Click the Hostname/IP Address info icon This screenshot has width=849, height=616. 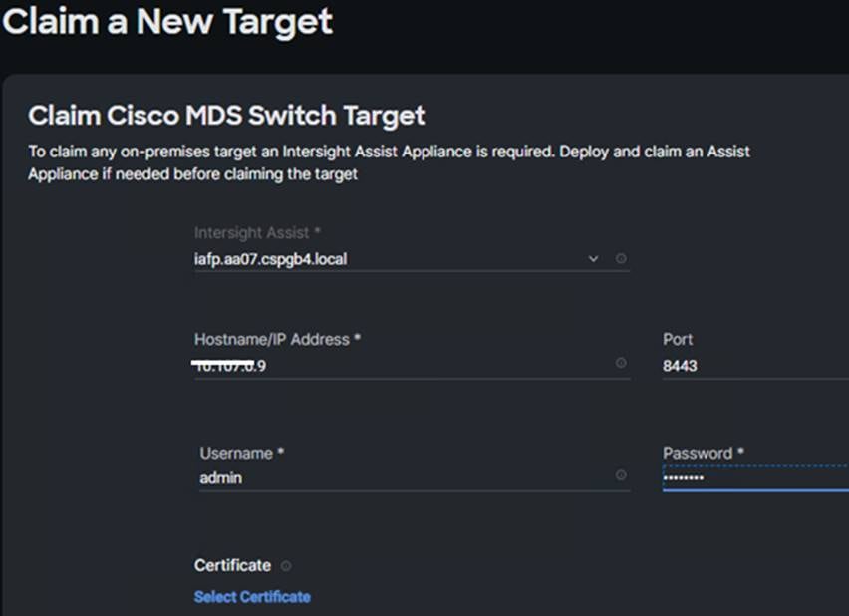coord(621,363)
